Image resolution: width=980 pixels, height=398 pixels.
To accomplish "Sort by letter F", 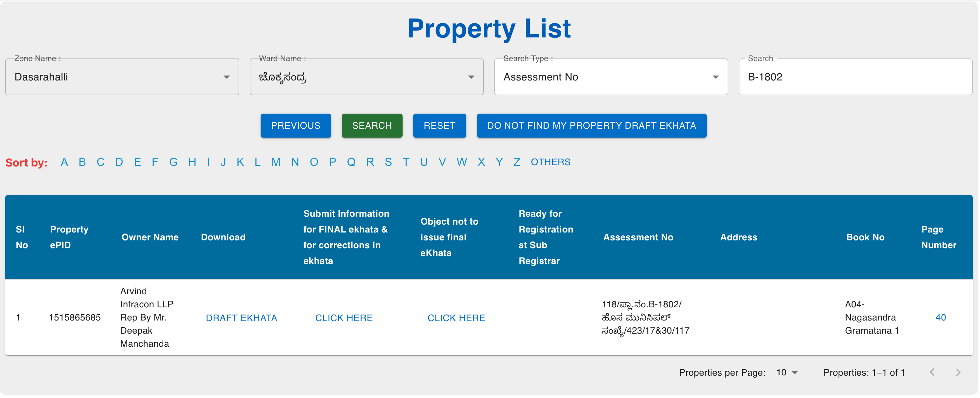I will point(155,162).
